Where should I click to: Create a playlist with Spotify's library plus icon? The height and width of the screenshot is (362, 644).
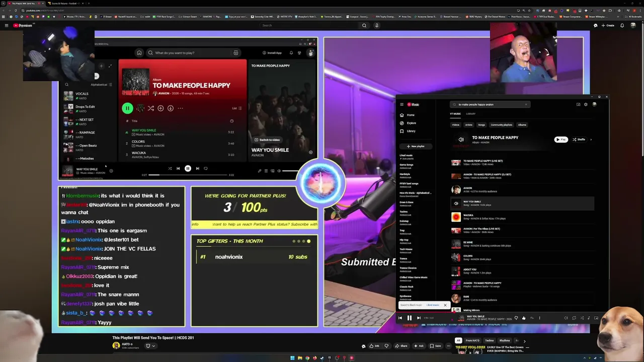[x=101, y=66]
